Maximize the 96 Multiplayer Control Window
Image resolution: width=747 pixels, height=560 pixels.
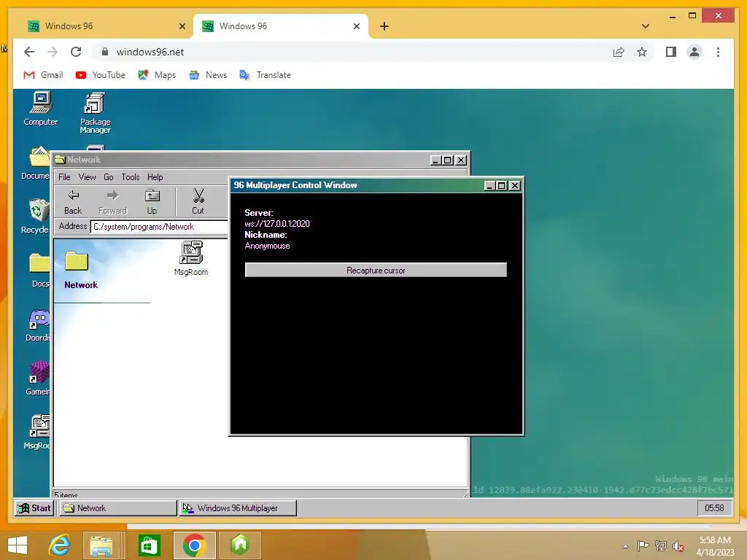point(502,186)
